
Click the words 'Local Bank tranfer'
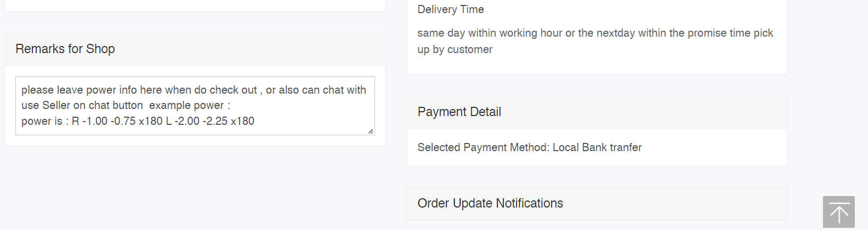coord(597,147)
